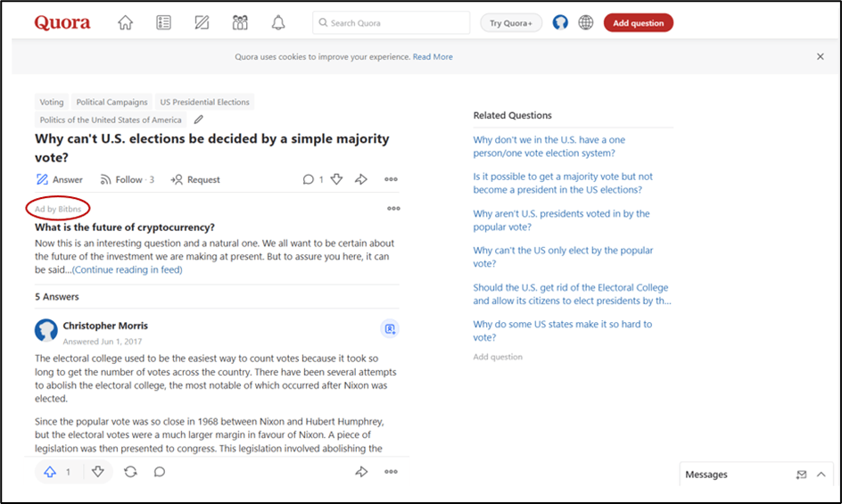Click the red Add question button

coord(639,23)
